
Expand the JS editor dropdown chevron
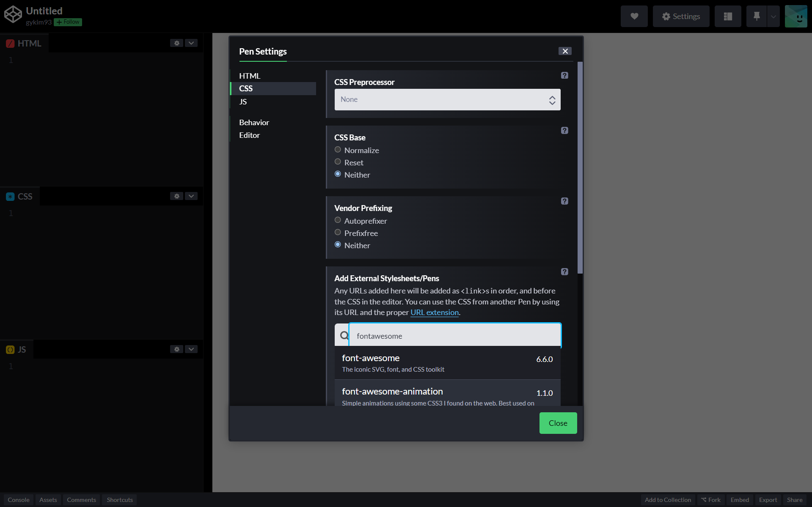point(191,349)
